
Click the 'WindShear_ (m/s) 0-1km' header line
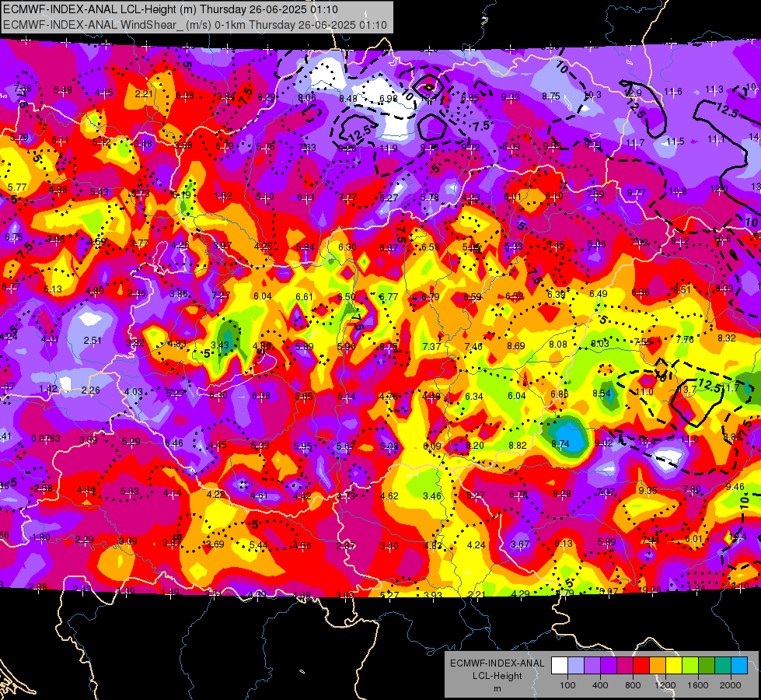[195, 25]
